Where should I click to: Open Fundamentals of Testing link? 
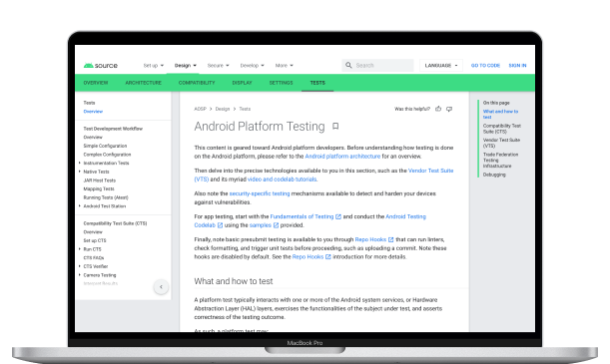302,216
